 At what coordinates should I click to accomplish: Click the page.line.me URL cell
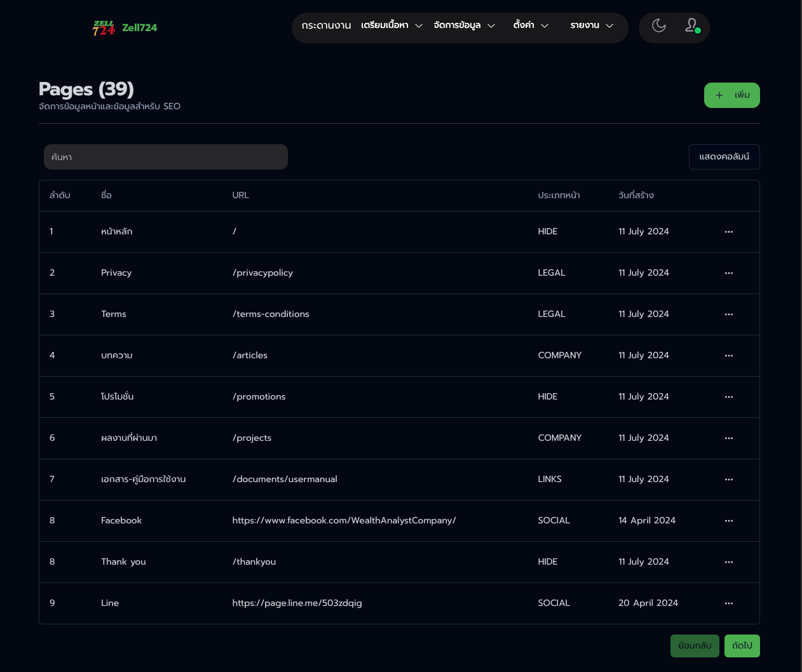pos(297,603)
